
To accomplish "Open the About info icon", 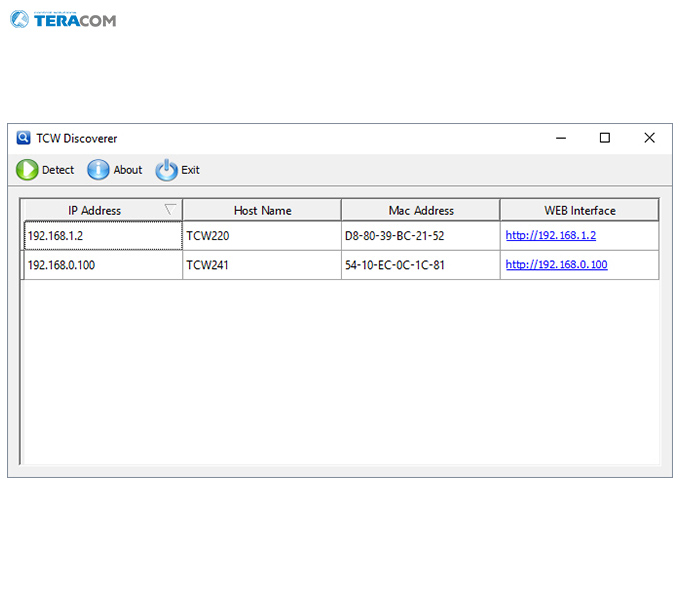I will (x=98, y=170).
